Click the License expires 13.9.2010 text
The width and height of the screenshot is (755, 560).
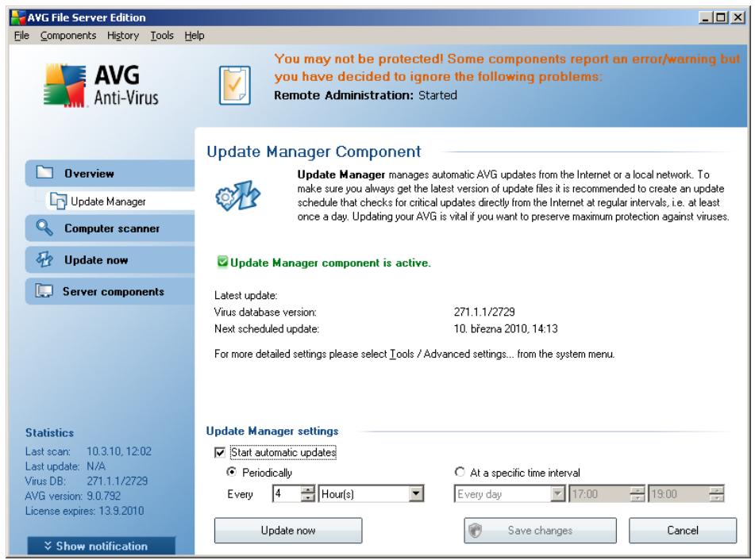coord(84,511)
